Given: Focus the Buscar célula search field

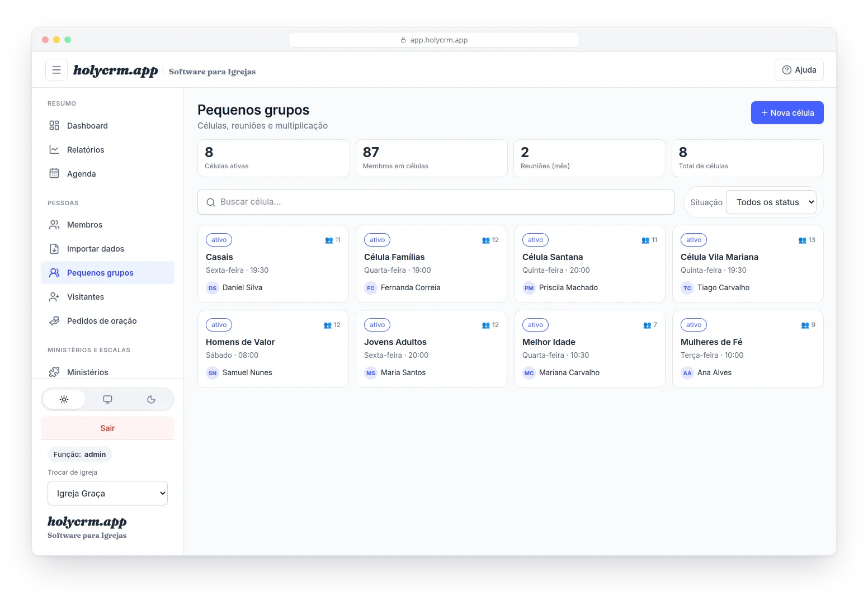Looking at the screenshot, I should [x=436, y=202].
